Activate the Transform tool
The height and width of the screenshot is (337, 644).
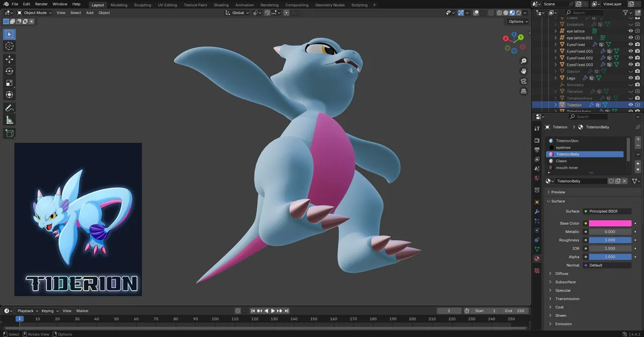pyautogui.click(x=9, y=95)
